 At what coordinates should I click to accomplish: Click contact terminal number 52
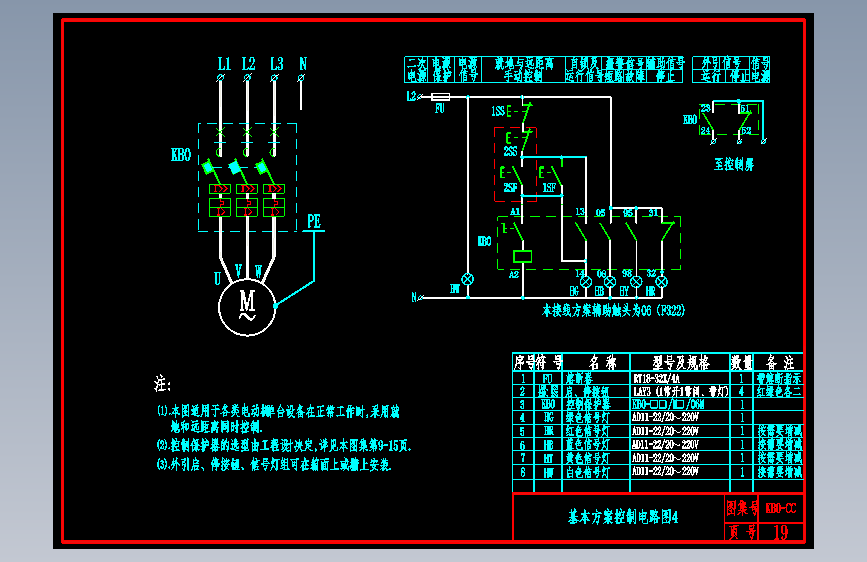click(746, 131)
